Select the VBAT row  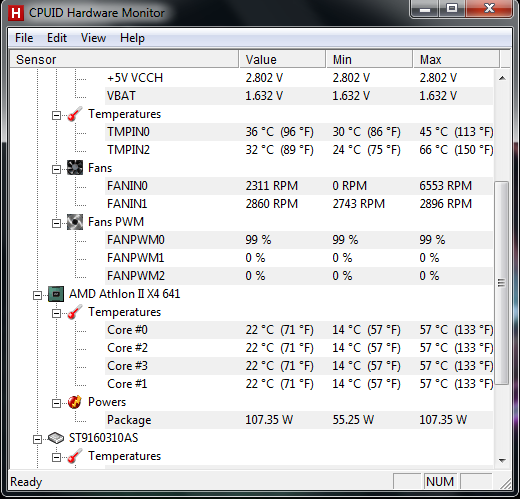[x=299, y=96]
